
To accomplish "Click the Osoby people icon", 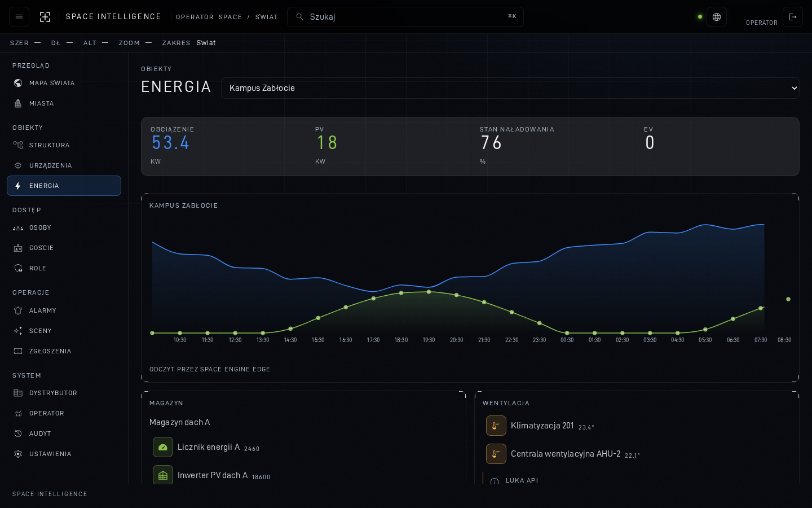I will coord(18,227).
